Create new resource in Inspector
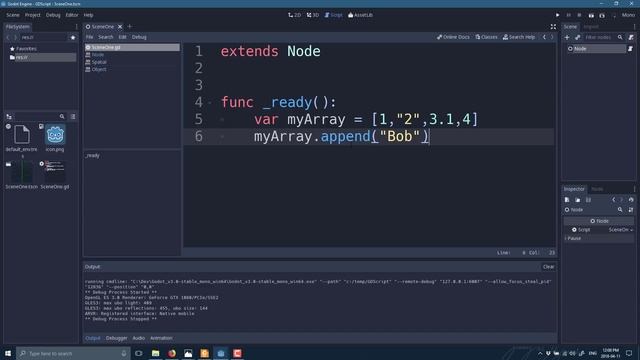The image size is (640, 360). tap(567, 200)
